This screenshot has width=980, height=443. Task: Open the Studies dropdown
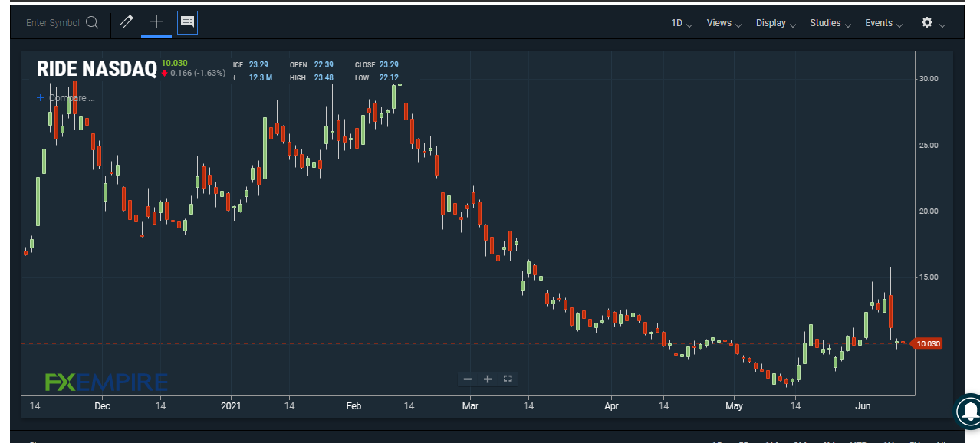(830, 23)
